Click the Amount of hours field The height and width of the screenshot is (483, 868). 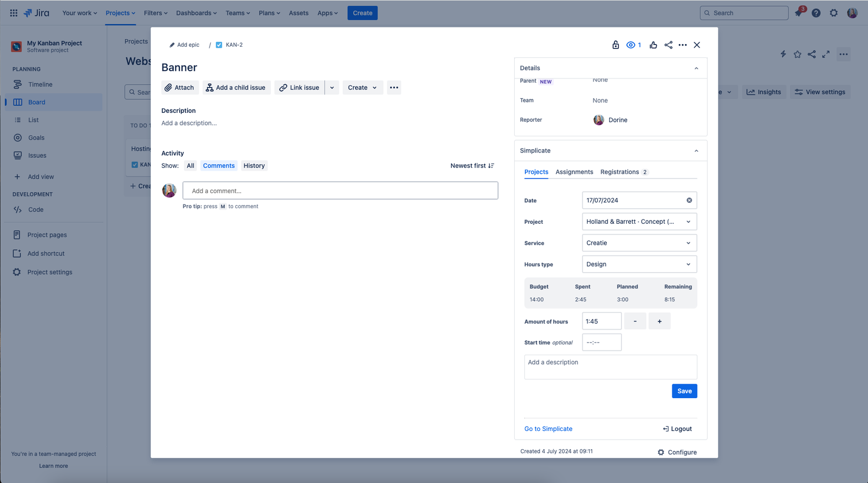602,321
